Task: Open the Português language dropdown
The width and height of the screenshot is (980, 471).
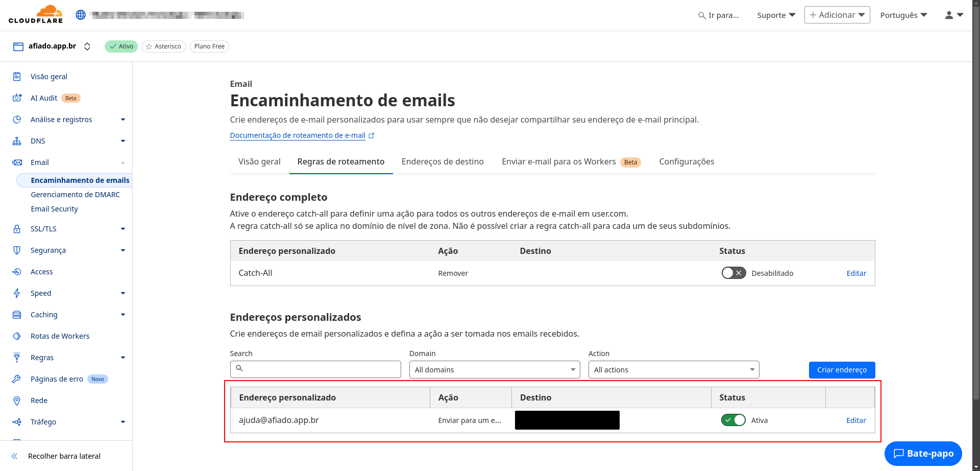Action: [x=903, y=15]
